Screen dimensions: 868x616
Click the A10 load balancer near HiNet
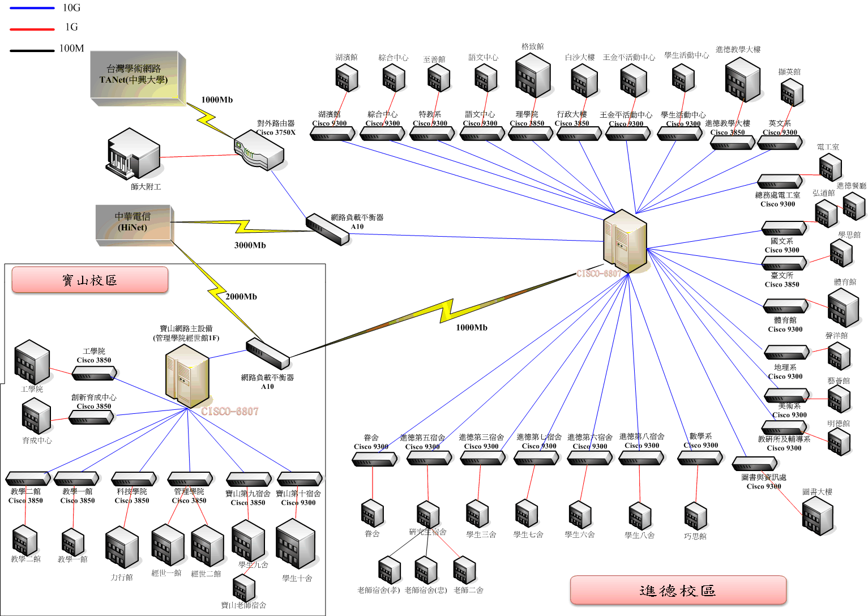(328, 229)
